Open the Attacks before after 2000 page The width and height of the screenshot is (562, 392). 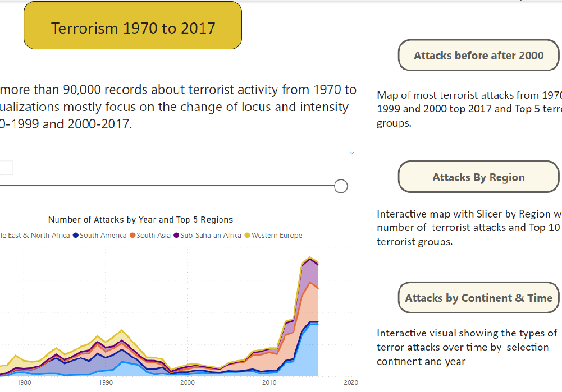point(478,55)
